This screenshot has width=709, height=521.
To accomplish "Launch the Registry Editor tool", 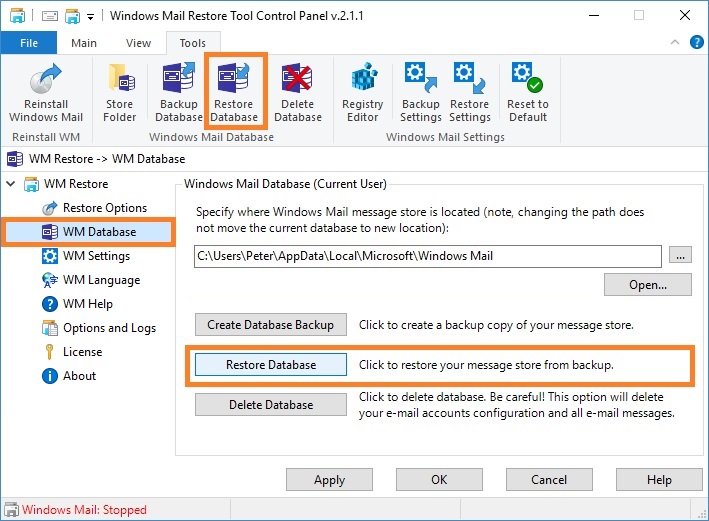I will pos(363,92).
